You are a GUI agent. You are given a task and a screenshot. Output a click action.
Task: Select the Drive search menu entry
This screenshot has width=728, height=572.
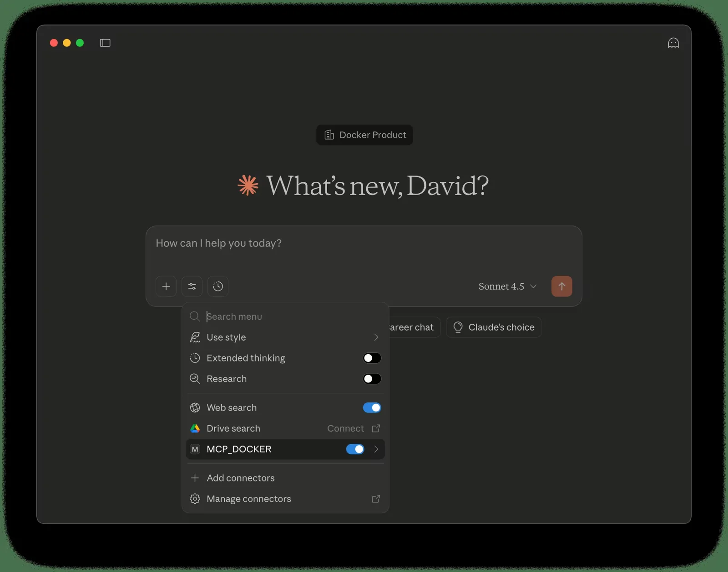pyautogui.click(x=285, y=428)
